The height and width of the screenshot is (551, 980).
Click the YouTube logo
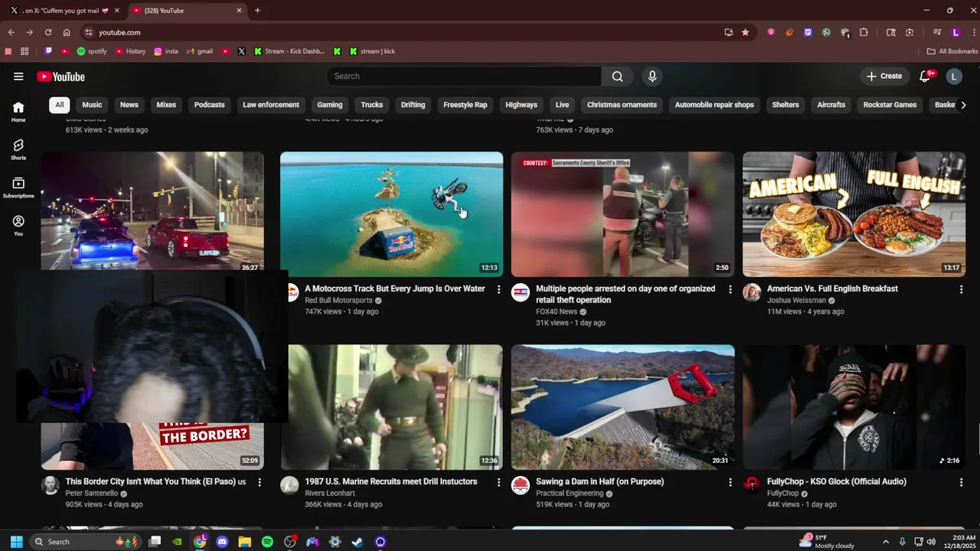tap(60, 77)
